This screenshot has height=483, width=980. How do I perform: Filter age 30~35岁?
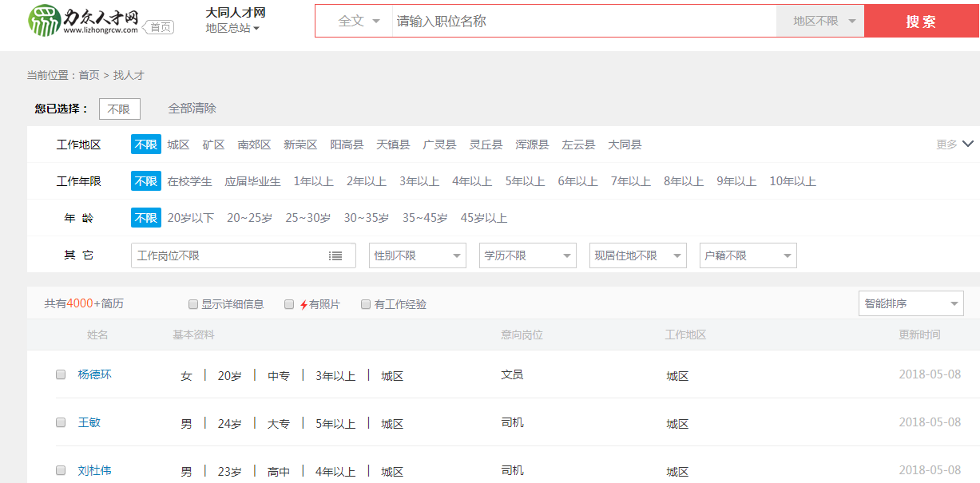tap(367, 218)
